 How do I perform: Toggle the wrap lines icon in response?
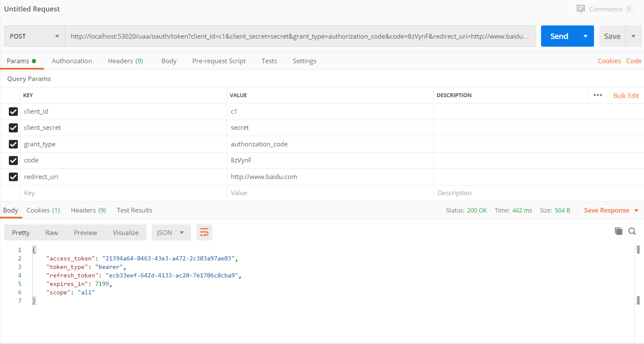click(x=204, y=232)
